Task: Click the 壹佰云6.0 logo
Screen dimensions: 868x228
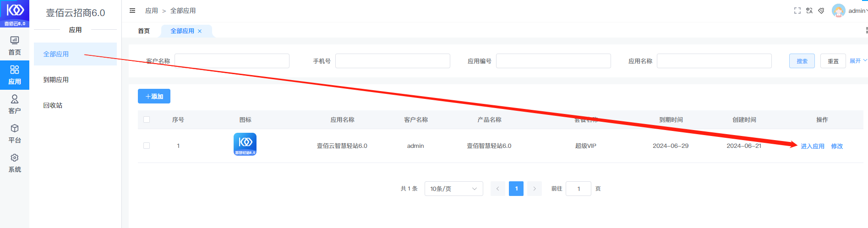Action: tap(15, 14)
